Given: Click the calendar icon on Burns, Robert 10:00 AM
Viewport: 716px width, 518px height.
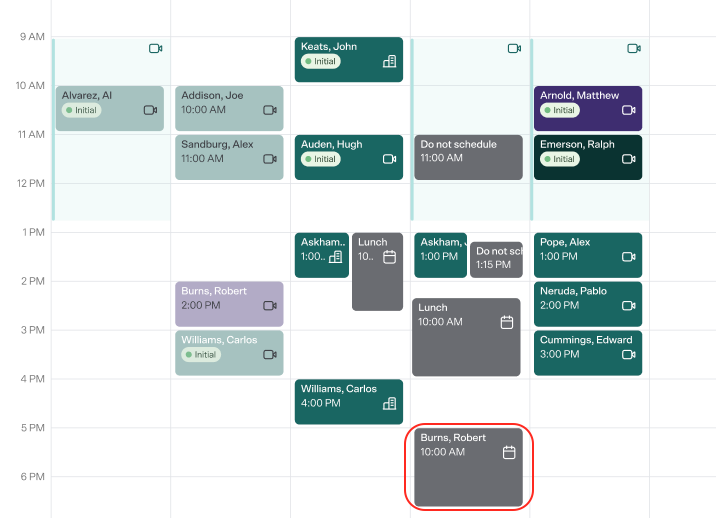Looking at the screenshot, I should [509, 452].
